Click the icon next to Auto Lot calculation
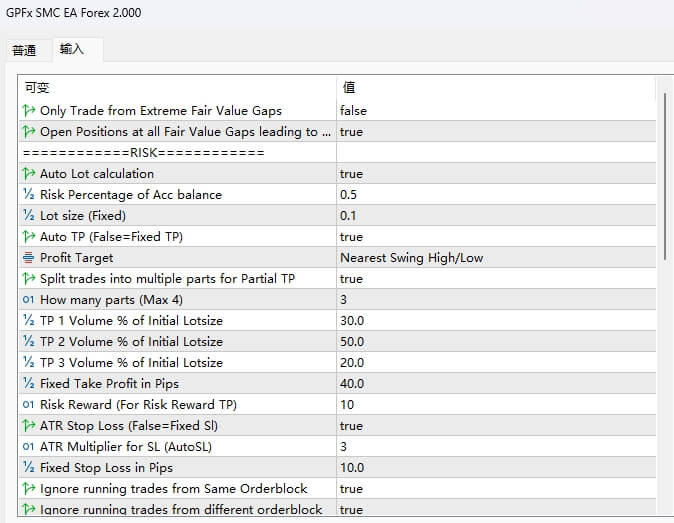Screen dimensions: 674x523 (x=28, y=174)
